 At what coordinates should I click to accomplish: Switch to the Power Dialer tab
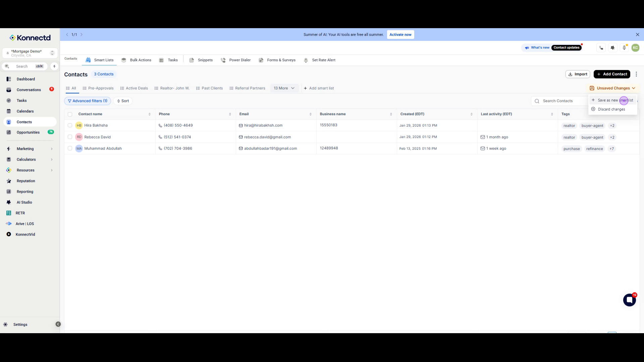tap(236, 60)
